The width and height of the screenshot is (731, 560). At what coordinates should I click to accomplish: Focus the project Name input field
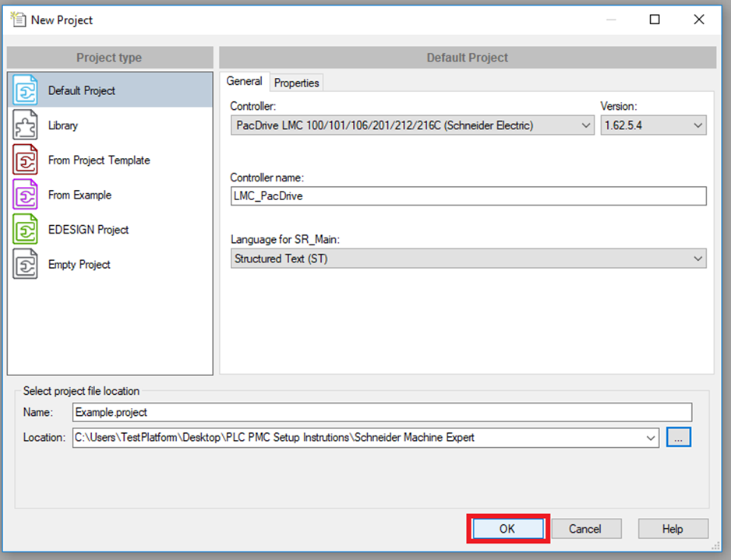point(382,412)
